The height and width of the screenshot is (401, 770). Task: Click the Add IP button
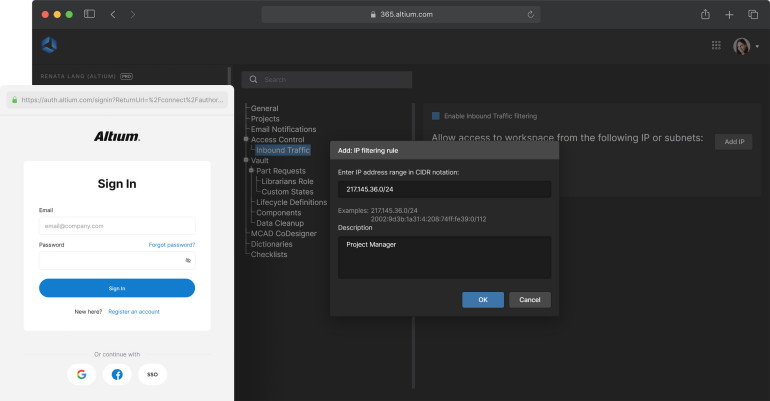[733, 142]
